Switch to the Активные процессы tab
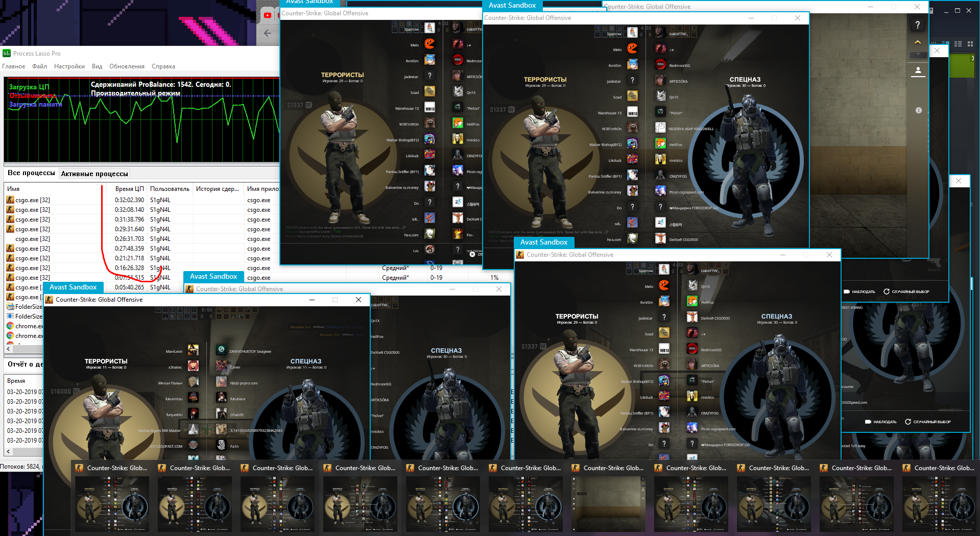The height and width of the screenshot is (536, 980). [94, 174]
